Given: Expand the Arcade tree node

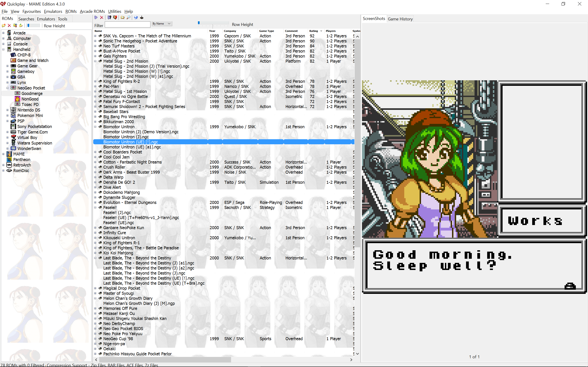Looking at the screenshot, I should [3, 33].
